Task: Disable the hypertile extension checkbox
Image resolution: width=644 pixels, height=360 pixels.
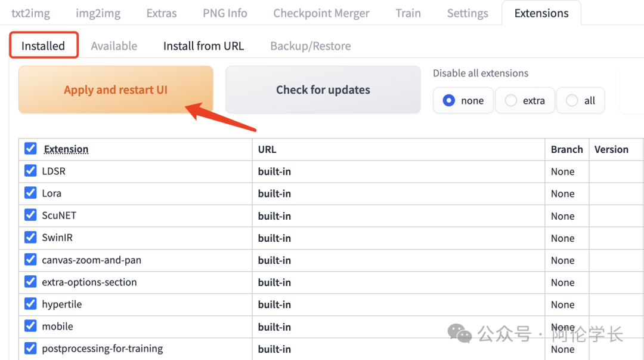Action: click(x=30, y=304)
